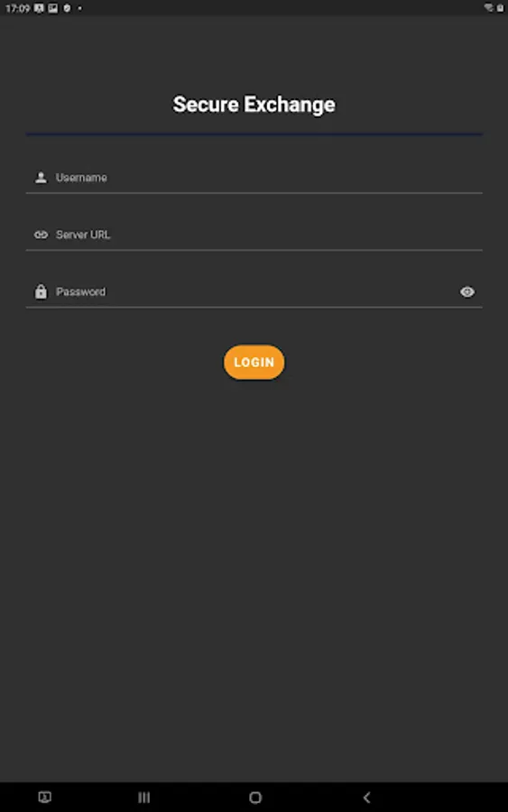Tap the small dot indicating more notifications

79,8
